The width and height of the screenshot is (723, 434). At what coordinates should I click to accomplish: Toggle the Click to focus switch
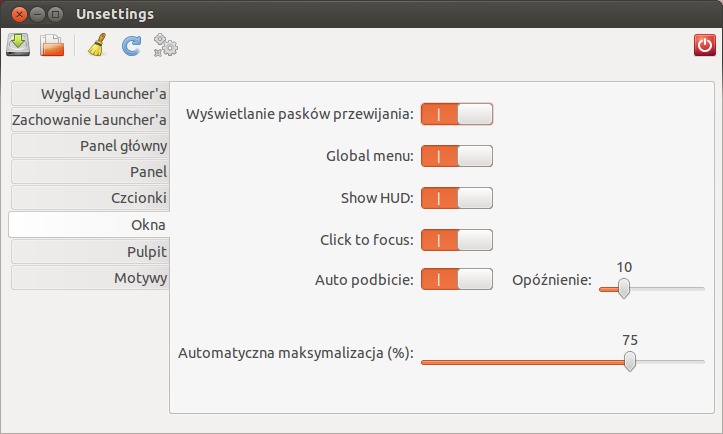click(x=457, y=240)
